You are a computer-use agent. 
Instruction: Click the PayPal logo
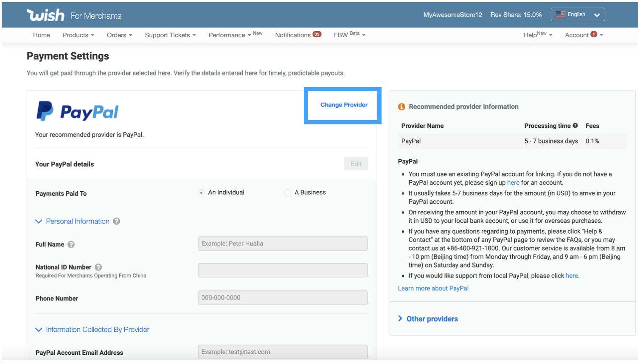click(77, 112)
